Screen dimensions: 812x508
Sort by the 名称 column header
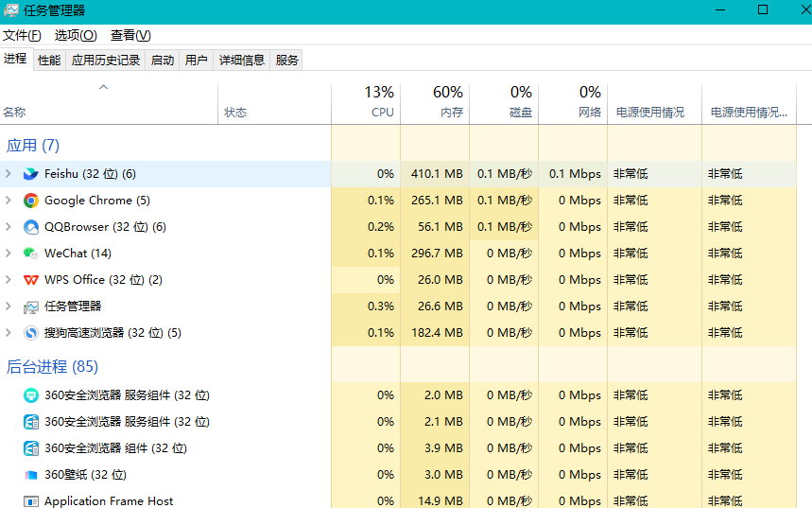click(109, 104)
